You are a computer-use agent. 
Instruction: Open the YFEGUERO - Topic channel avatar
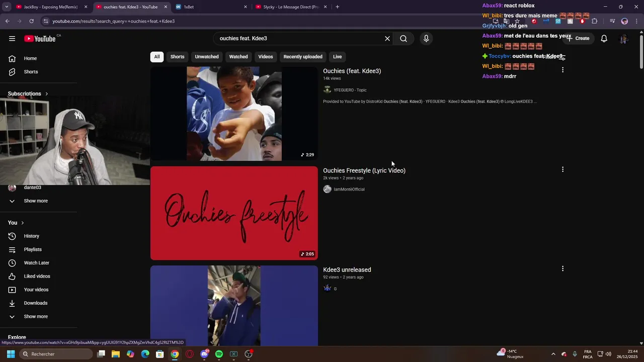327,90
